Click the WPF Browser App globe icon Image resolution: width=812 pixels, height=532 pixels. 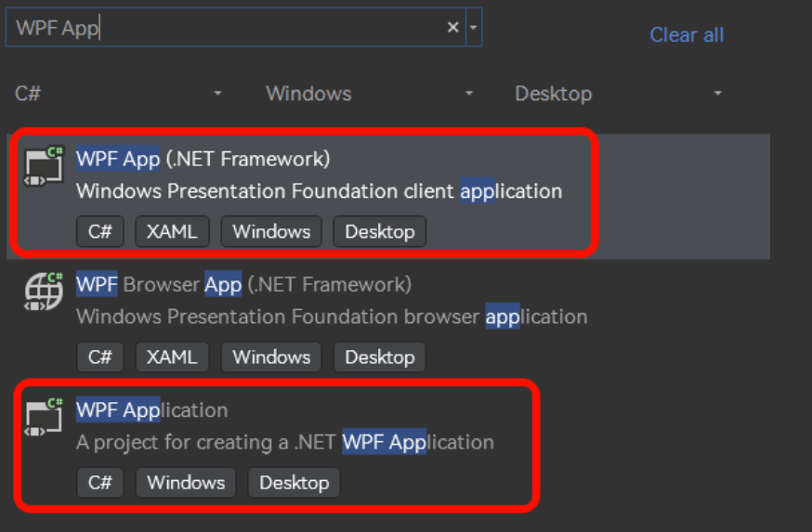tap(44, 292)
